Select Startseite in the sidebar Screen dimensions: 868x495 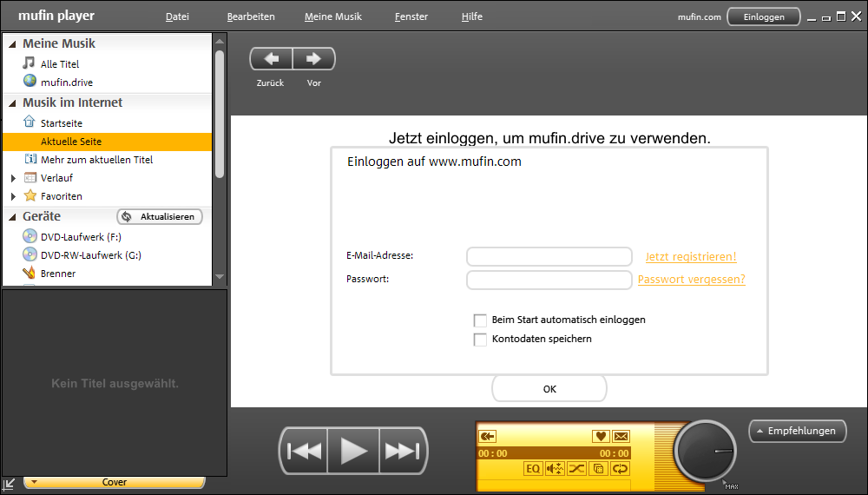tap(62, 123)
